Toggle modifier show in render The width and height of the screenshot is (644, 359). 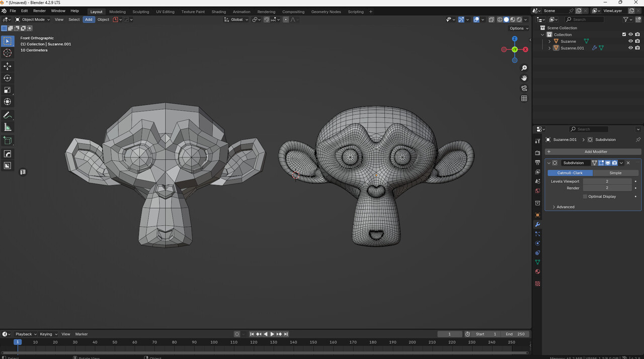pyautogui.click(x=614, y=163)
